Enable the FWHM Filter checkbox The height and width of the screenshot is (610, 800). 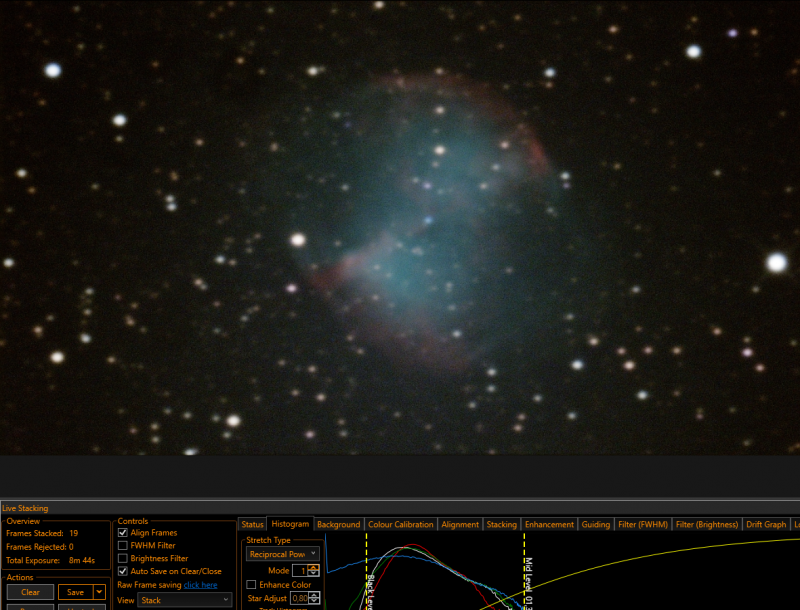(x=123, y=545)
